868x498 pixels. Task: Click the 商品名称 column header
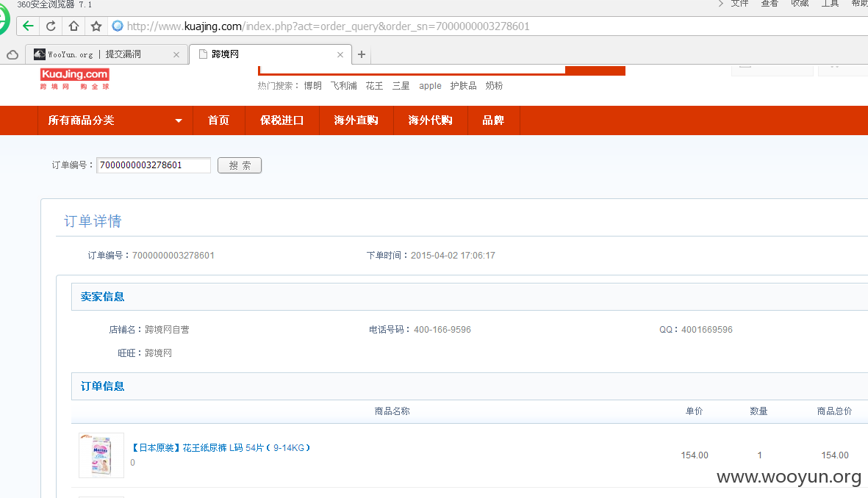coord(392,411)
